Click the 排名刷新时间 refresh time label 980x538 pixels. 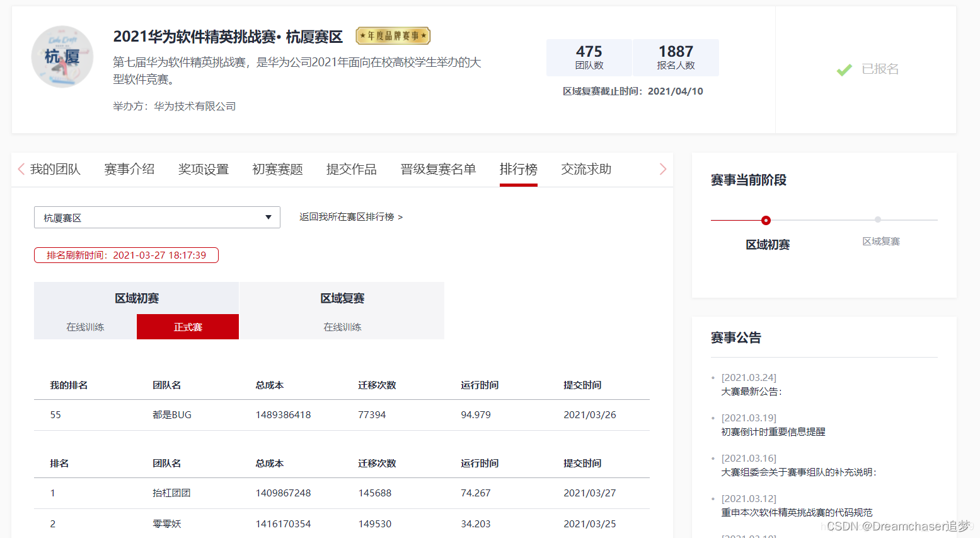(x=126, y=255)
